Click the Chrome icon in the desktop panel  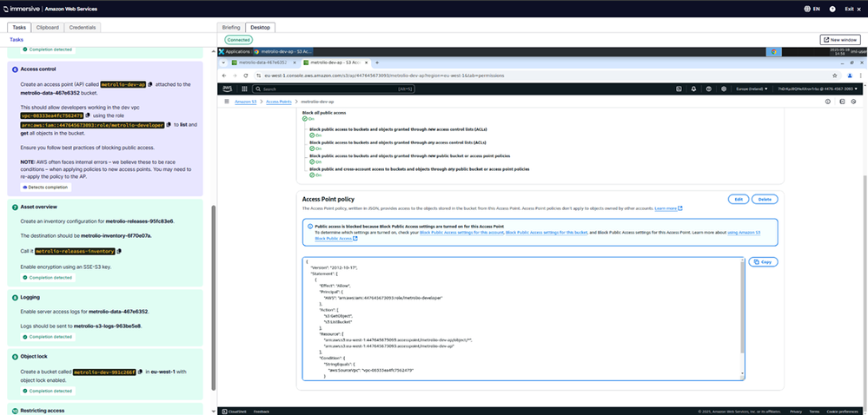[774, 51]
